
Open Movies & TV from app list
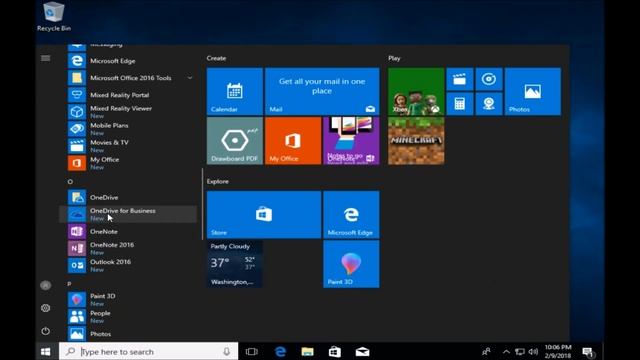click(128, 146)
